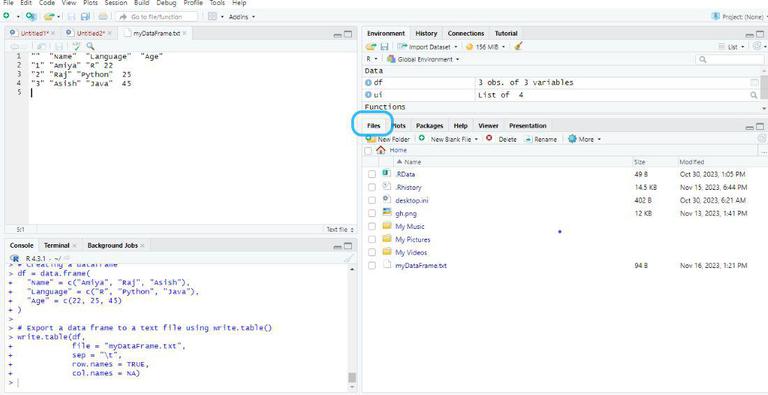The width and height of the screenshot is (768, 395).
Task: Maximize the Console pane
Action: click(x=348, y=246)
